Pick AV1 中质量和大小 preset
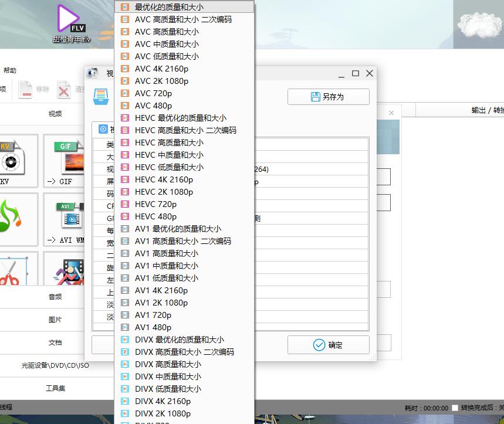Viewport: 504px width, 424px height. tap(184, 266)
